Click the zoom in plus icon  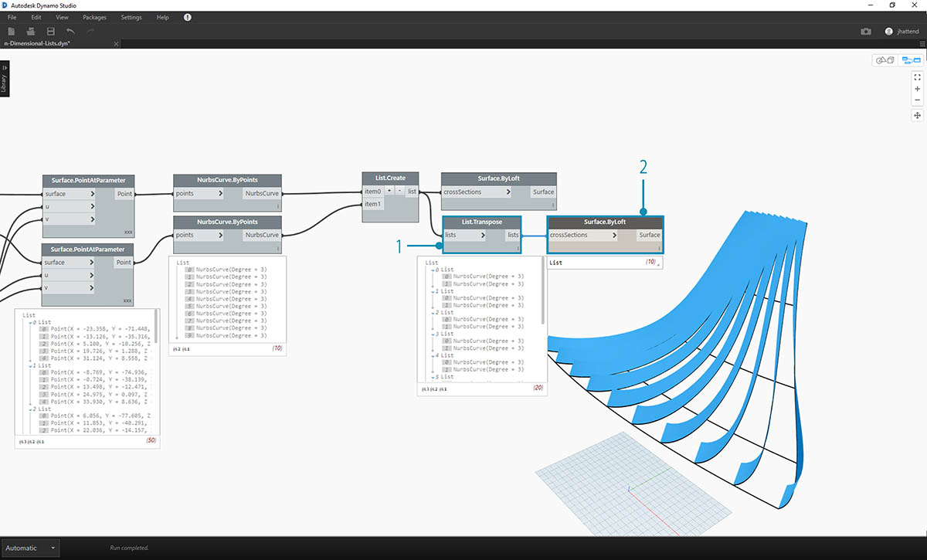point(917,89)
